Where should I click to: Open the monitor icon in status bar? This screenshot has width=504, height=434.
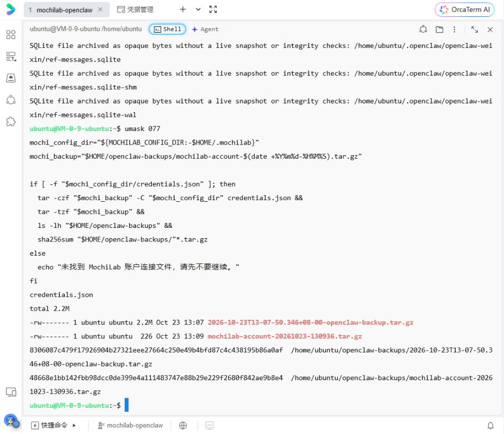[x=210, y=425]
